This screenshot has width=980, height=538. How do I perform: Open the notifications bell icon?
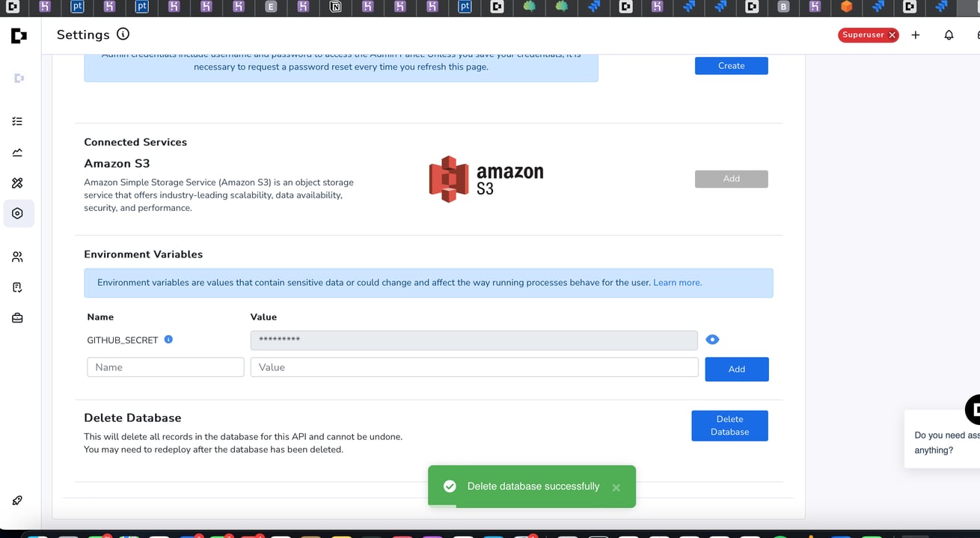[949, 35]
